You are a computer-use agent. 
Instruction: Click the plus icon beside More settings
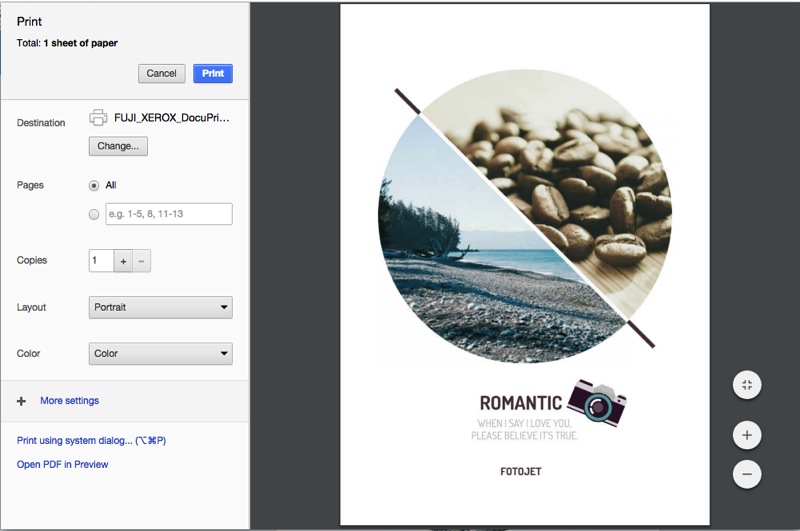tap(21, 401)
